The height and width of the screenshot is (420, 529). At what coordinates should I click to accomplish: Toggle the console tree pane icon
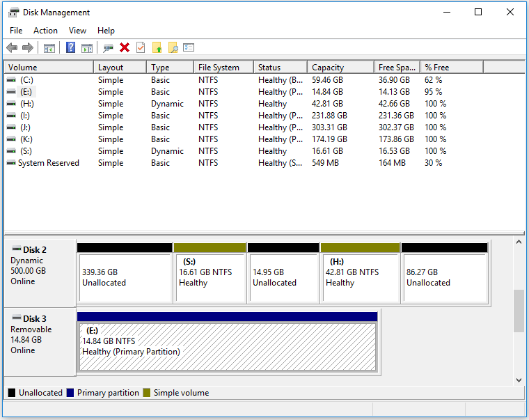tap(49, 48)
